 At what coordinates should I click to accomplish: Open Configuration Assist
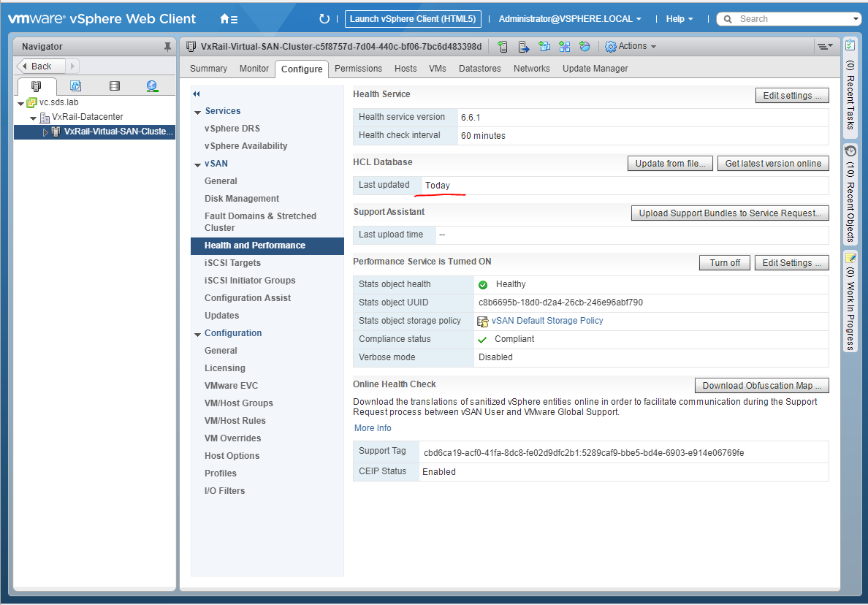point(248,298)
